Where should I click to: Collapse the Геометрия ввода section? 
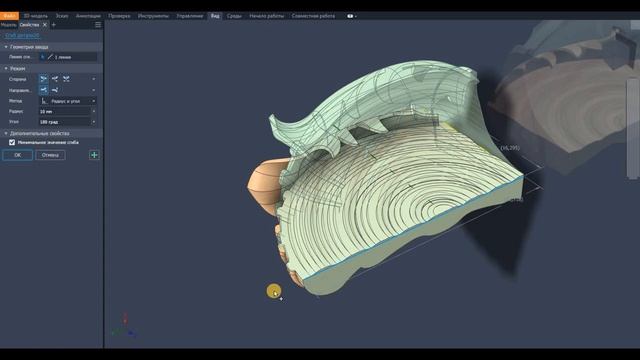[6, 47]
